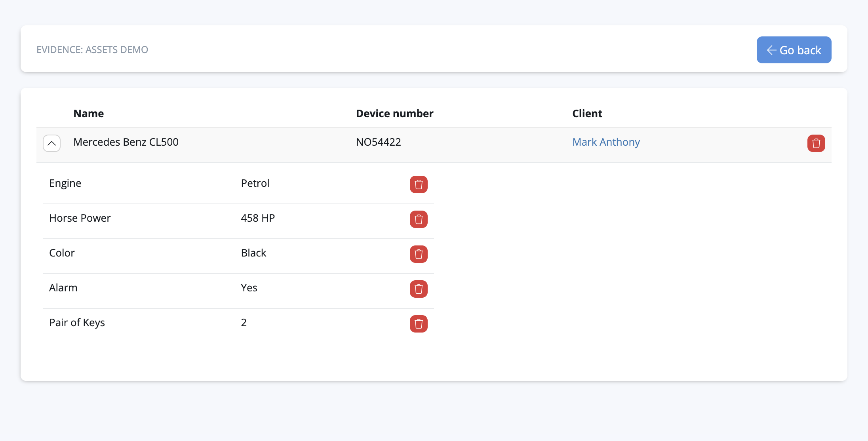The image size is (868, 441).
Task: Click the 458 HP value
Action: pos(258,218)
